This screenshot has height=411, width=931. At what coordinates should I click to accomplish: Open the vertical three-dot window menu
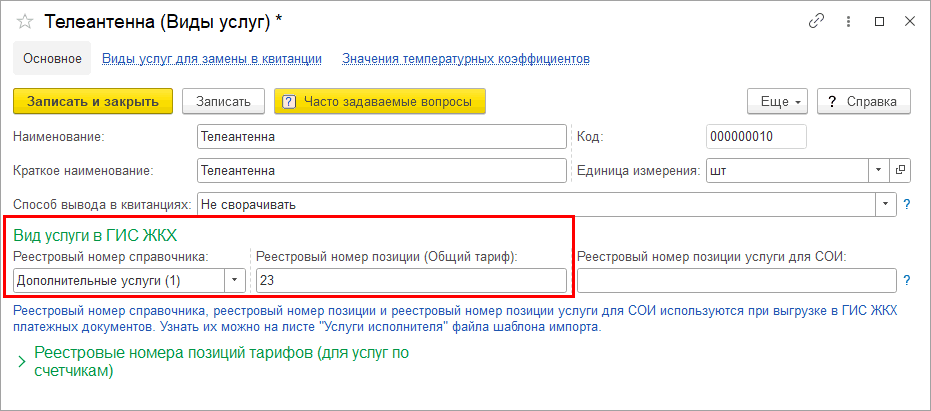click(x=848, y=21)
